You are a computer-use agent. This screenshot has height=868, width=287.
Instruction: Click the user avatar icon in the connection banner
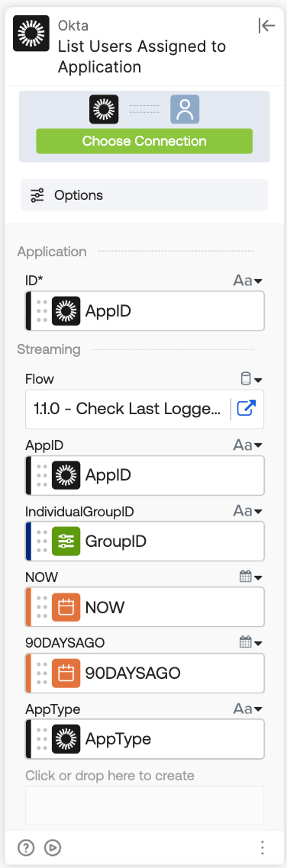point(185,109)
